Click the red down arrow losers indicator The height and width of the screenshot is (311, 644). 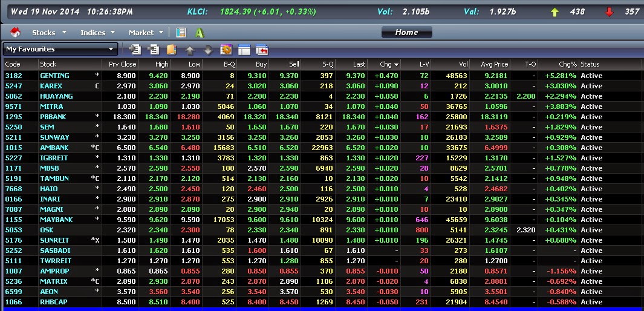pos(609,12)
